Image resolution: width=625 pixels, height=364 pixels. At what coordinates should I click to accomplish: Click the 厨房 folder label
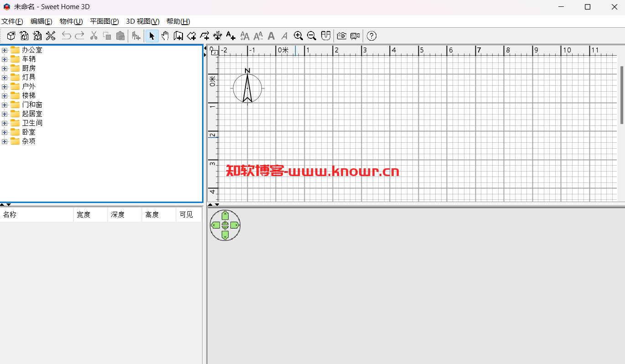pyautogui.click(x=29, y=68)
